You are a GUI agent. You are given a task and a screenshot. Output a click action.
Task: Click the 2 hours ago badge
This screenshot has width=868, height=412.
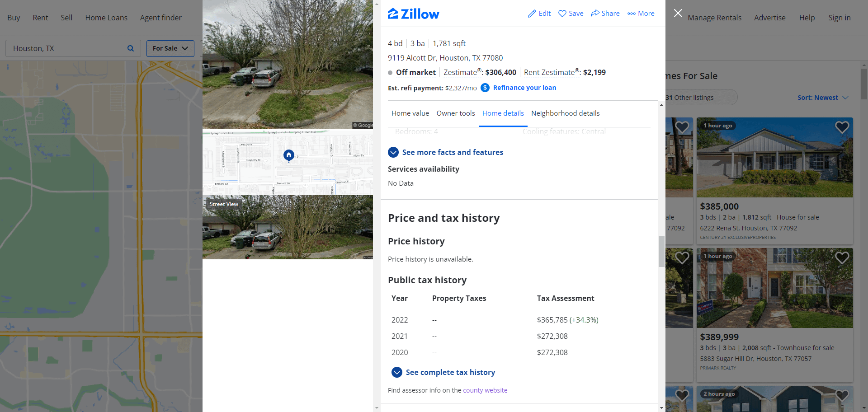[x=719, y=394]
